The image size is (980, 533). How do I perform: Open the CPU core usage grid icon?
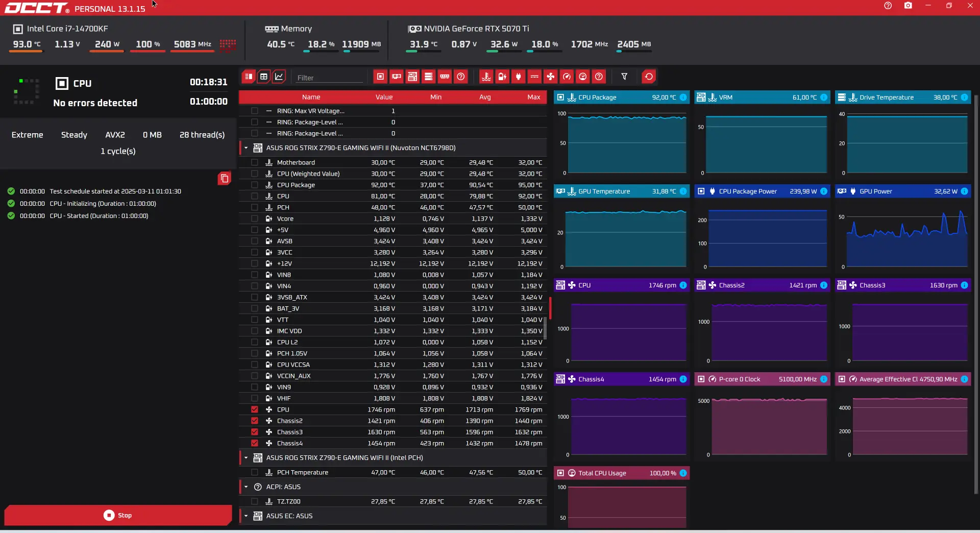(x=228, y=45)
